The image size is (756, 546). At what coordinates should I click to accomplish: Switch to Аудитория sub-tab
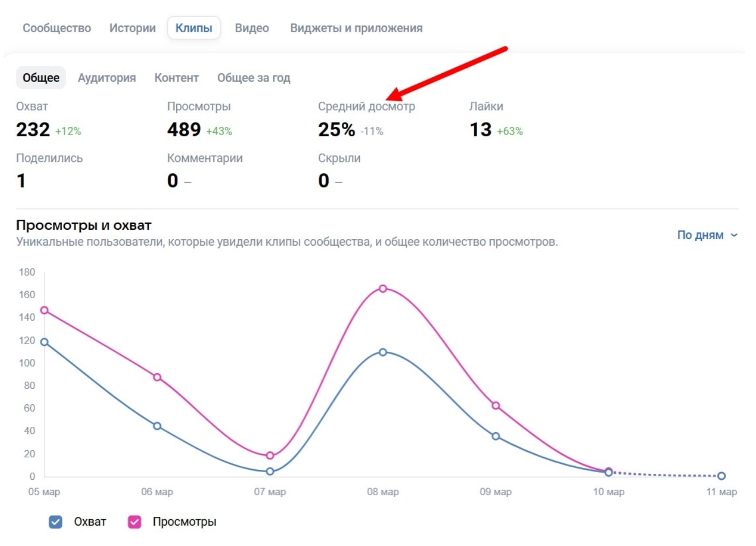pyautogui.click(x=107, y=78)
